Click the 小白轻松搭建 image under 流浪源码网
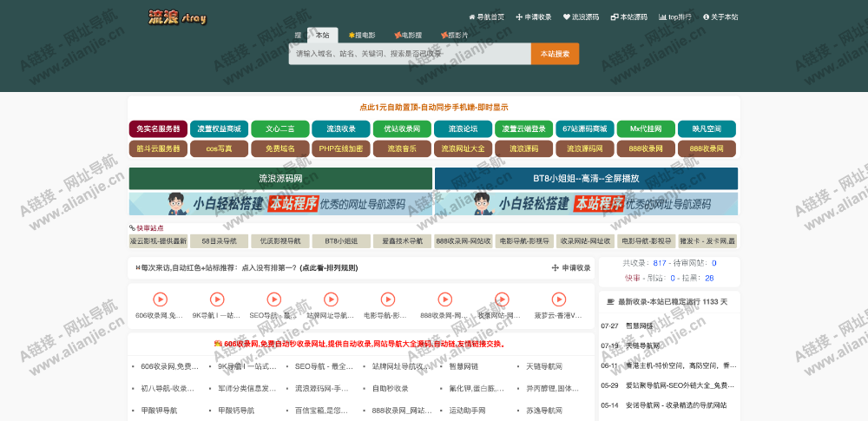Viewport: 868px width, 421px height. coord(280,204)
